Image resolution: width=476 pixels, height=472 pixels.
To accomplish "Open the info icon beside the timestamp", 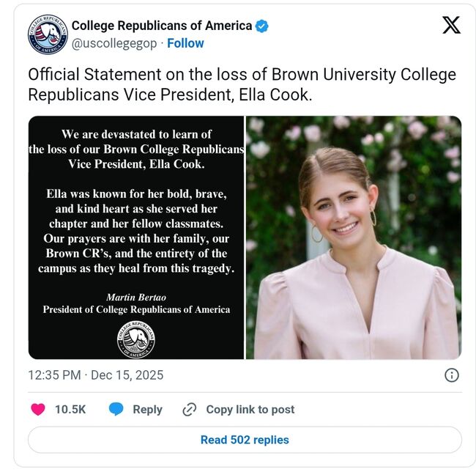I will (x=452, y=375).
